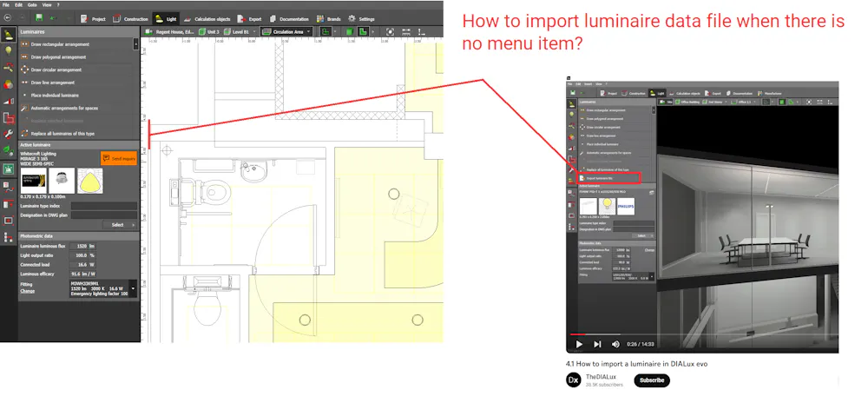The image size is (868, 403).
Task: Open Settings in the top bar
Action: [361, 19]
